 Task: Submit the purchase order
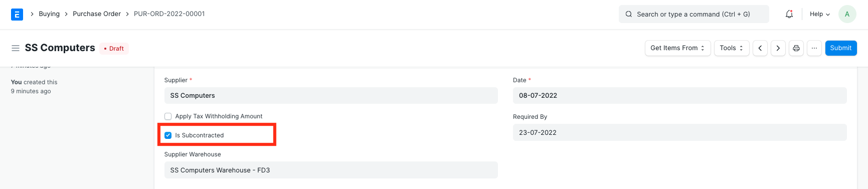tap(841, 48)
